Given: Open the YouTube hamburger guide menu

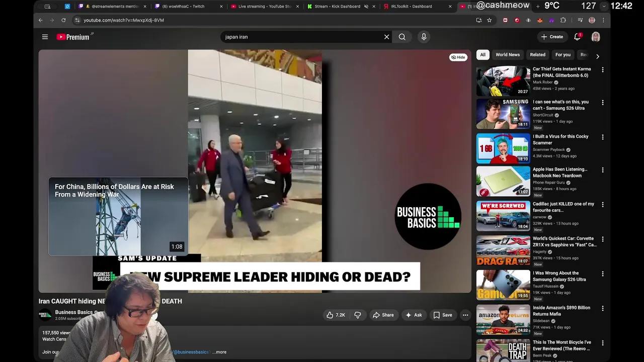Looking at the screenshot, I should click(x=45, y=37).
